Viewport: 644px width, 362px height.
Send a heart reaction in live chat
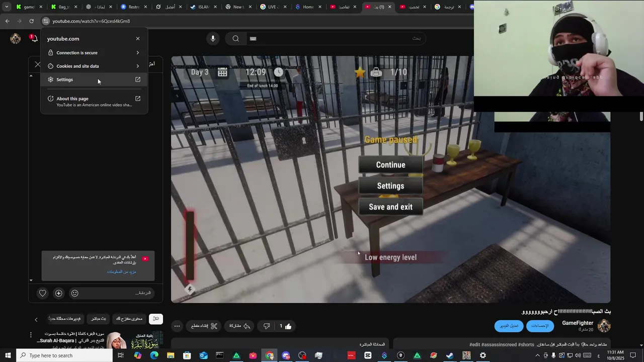click(x=43, y=293)
